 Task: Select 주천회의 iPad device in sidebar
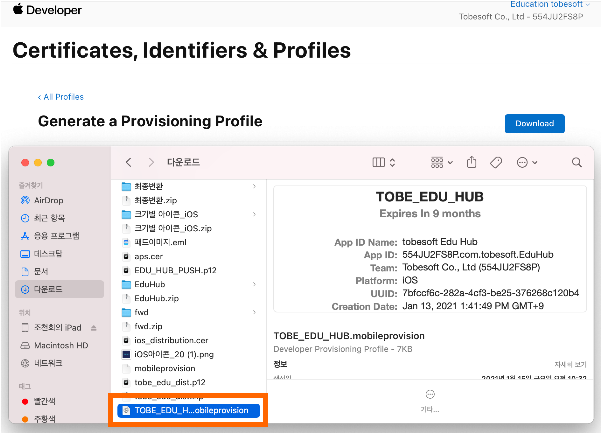click(51, 328)
